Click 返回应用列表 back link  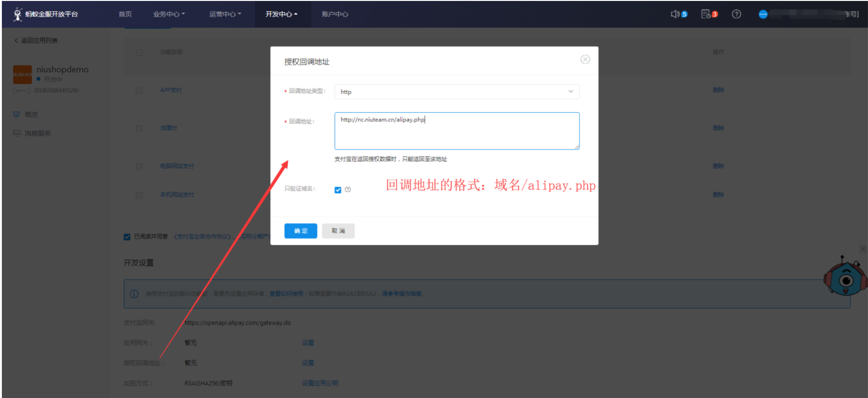[x=36, y=40]
